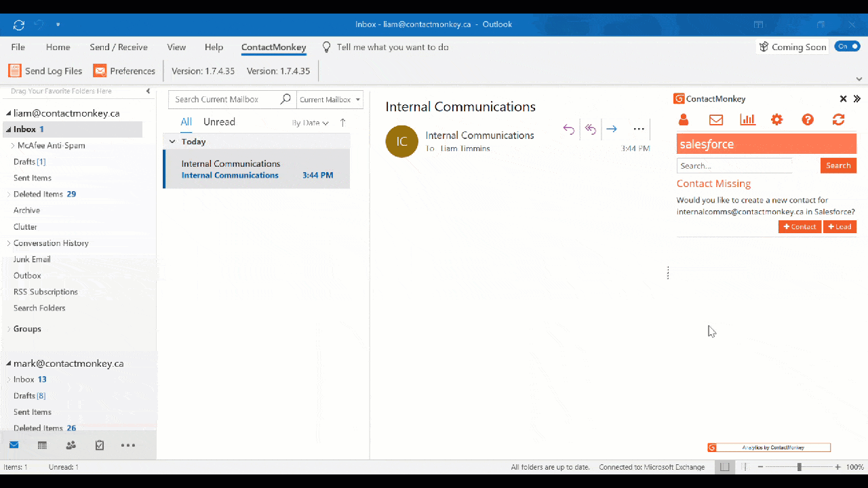Image resolution: width=868 pixels, height=488 pixels.
Task: Switch to Tasks view icon
Action: tap(100, 445)
